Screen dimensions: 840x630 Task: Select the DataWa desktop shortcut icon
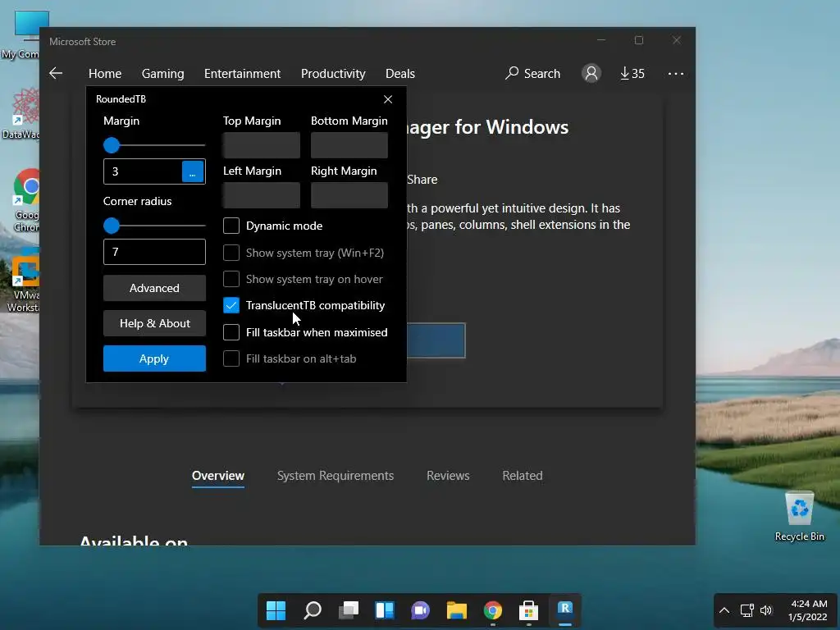(21, 114)
